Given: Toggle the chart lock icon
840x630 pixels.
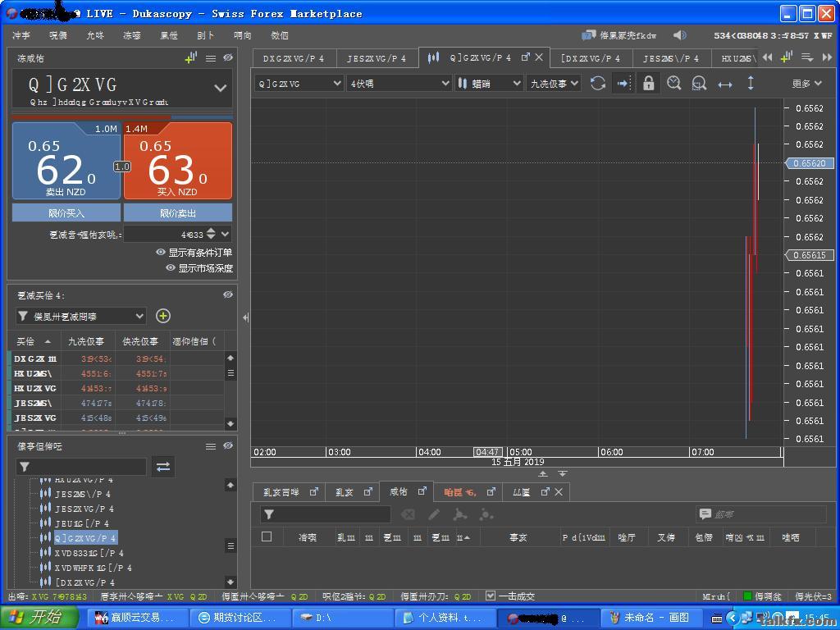Looking at the screenshot, I should click(x=648, y=84).
